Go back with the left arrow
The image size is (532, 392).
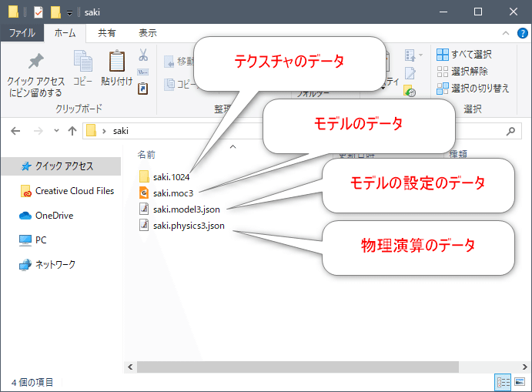point(15,131)
